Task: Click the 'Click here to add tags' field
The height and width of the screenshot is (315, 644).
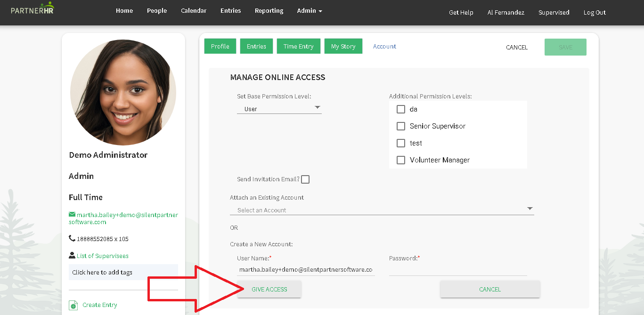Action: 123,273
